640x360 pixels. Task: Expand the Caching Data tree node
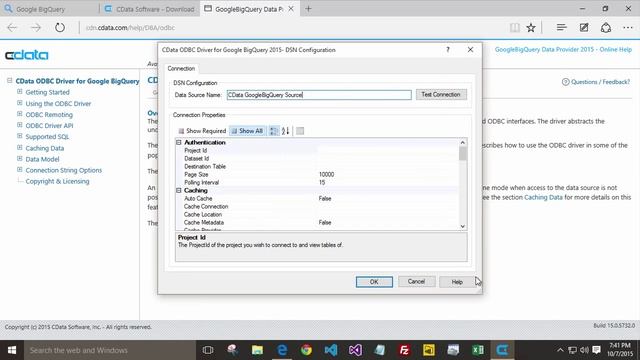point(20,148)
